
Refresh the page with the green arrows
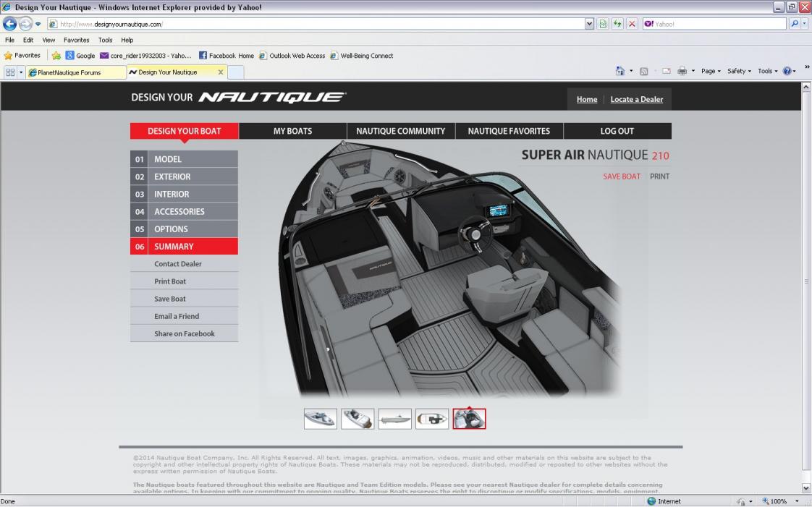pyautogui.click(x=617, y=24)
